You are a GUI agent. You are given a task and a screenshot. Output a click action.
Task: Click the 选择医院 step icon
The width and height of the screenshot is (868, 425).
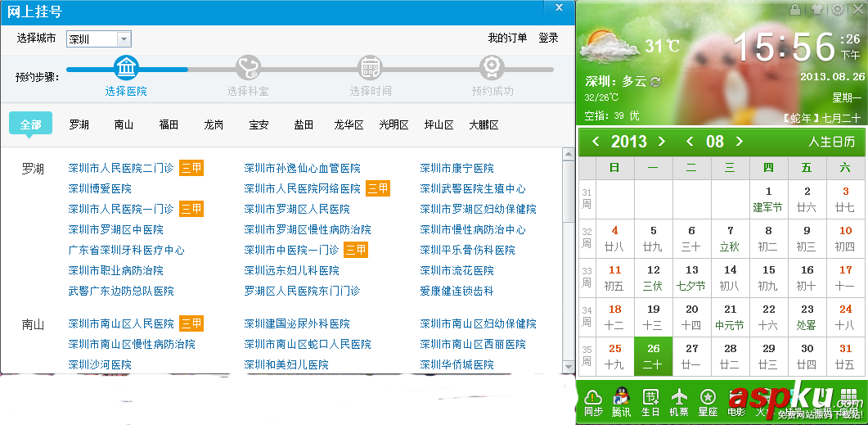126,68
